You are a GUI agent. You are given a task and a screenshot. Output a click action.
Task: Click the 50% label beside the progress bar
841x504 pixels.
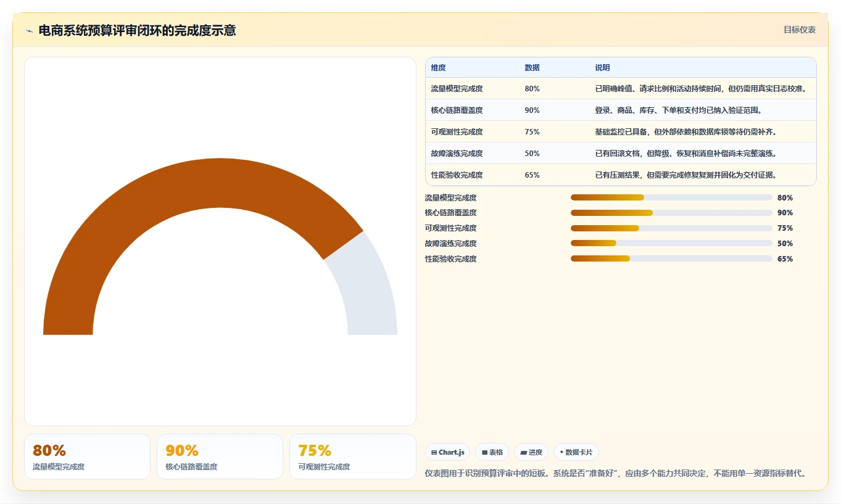pos(785,244)
